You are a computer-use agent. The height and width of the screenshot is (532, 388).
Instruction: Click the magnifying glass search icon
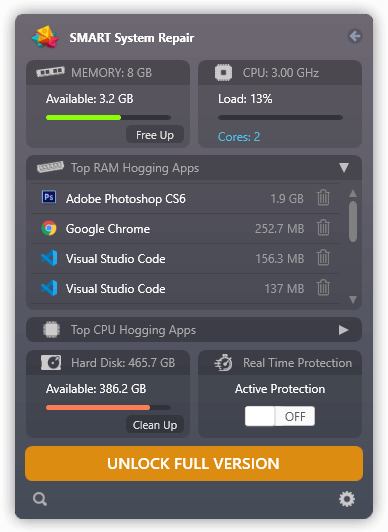pyautogui.click(x=40, y=499)
